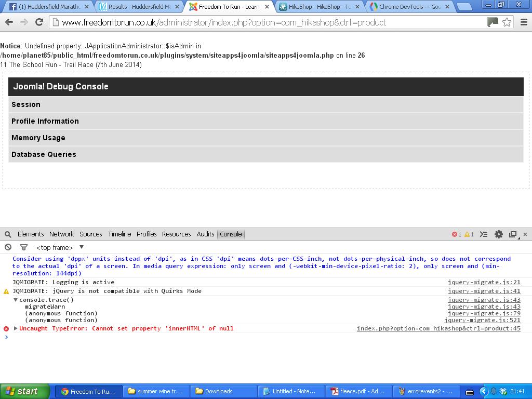532x399 pixels.
Task: Close the HikaShop tab
Action: [x=357, y=7]
